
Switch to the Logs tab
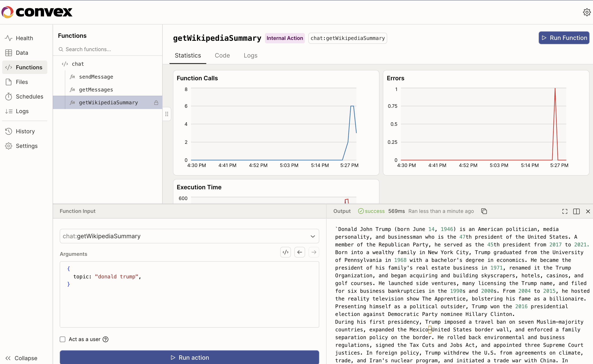(250, 55)
